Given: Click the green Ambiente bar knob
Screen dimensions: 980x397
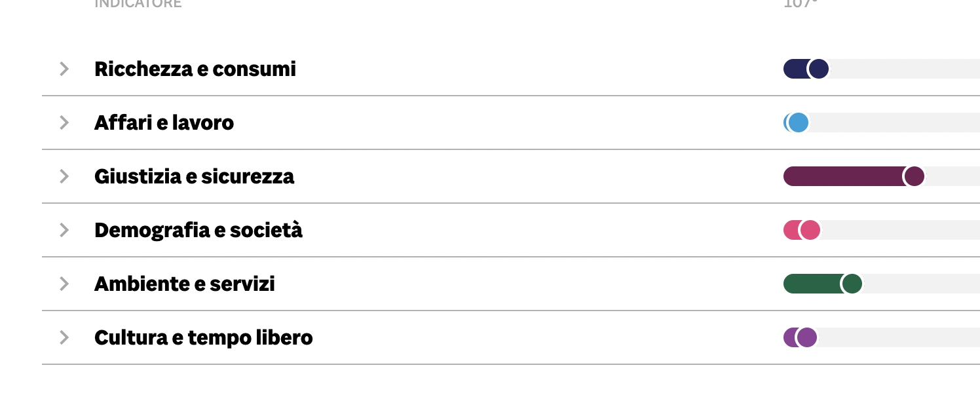Looking at the screenshot, I should point(852,284).
